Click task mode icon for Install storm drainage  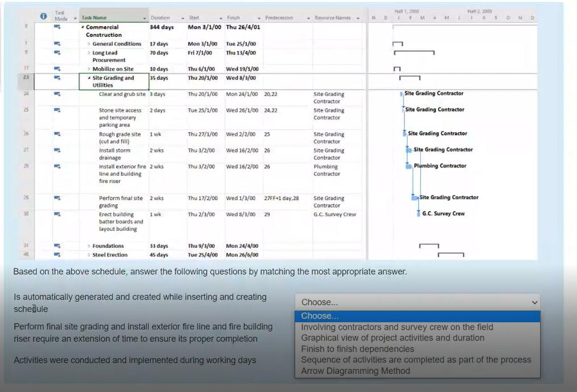point(57,150)
